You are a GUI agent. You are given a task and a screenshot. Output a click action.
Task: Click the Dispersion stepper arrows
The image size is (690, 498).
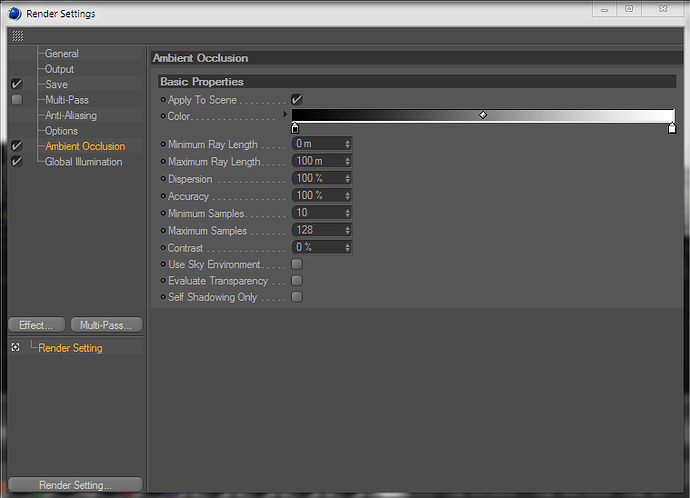(x=347, y=178)
